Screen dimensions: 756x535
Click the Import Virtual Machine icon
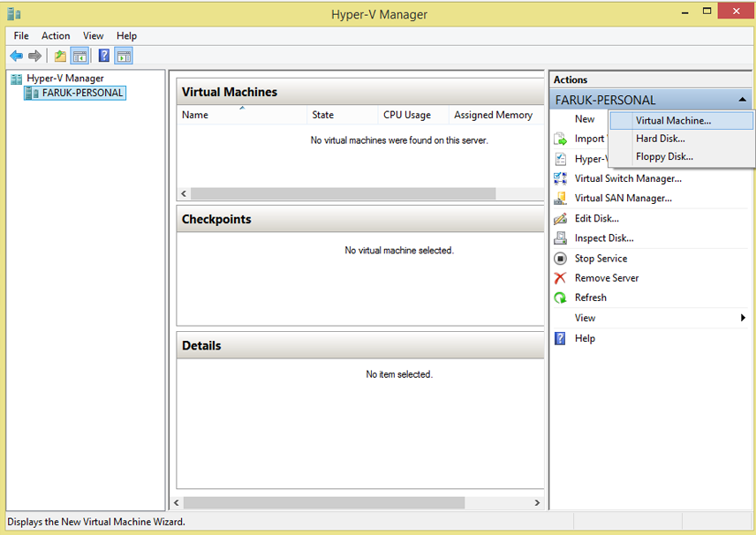coord(560,139)
